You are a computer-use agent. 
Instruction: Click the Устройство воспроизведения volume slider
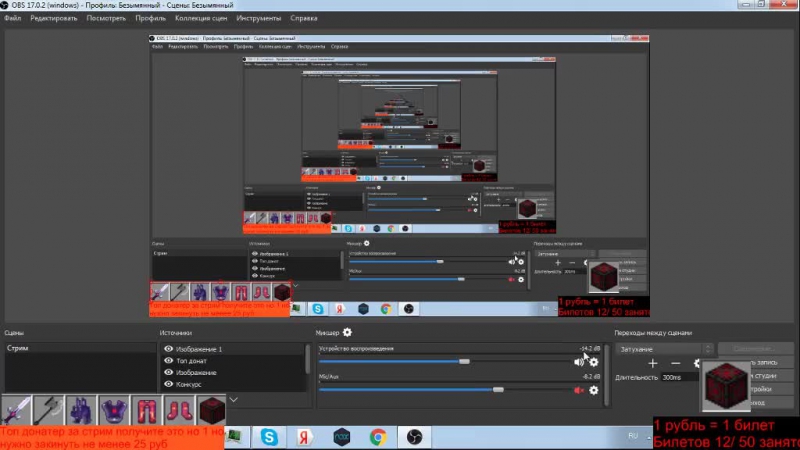[444, 361]
